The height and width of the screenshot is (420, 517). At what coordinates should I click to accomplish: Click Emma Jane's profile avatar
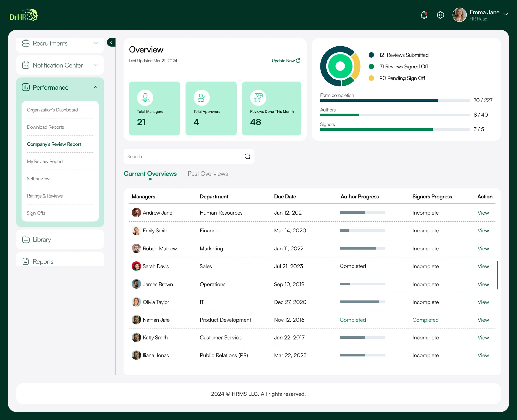click(459, 15)
